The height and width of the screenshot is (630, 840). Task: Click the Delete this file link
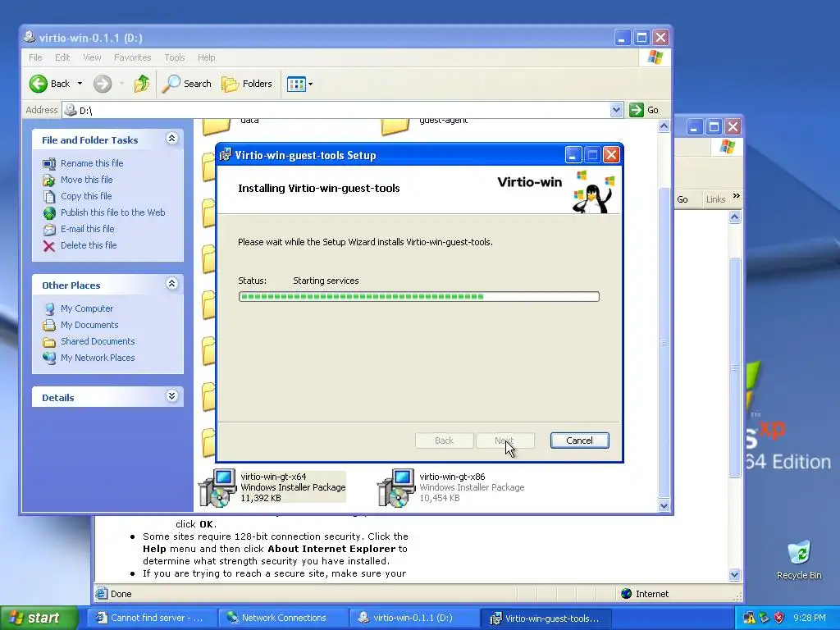pos(89,245)
